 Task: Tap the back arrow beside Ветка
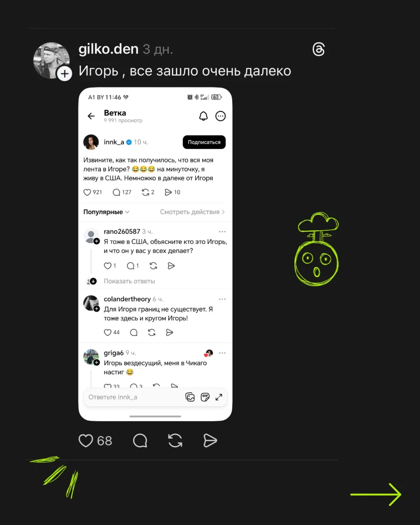pyautogui.click(x=91, y=116)
